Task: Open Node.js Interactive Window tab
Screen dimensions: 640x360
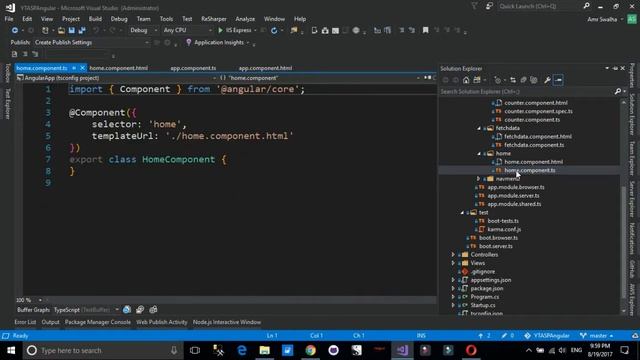Action: click(x=227, y=322)
